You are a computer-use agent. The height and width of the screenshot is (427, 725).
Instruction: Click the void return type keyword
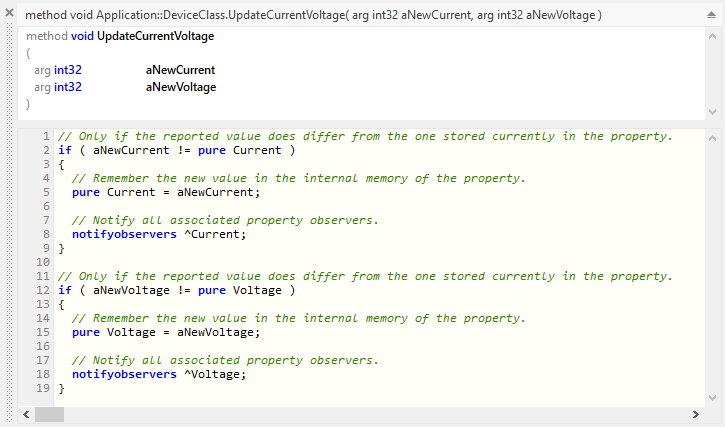[x=82, y=36]
